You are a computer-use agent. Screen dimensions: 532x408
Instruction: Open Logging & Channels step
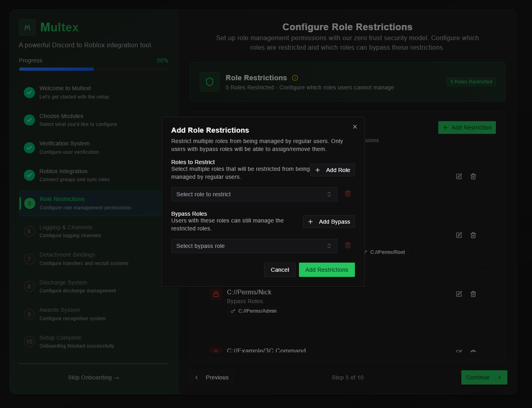(94, 231)
